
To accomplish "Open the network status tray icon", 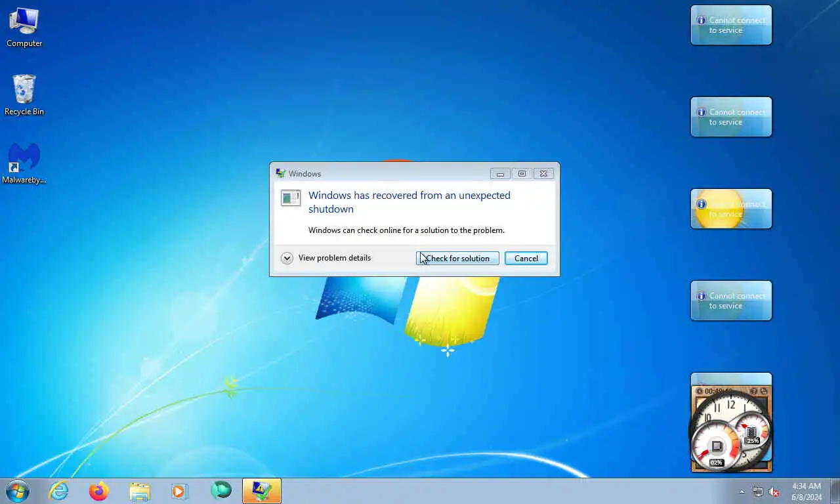I will (758, 492).
